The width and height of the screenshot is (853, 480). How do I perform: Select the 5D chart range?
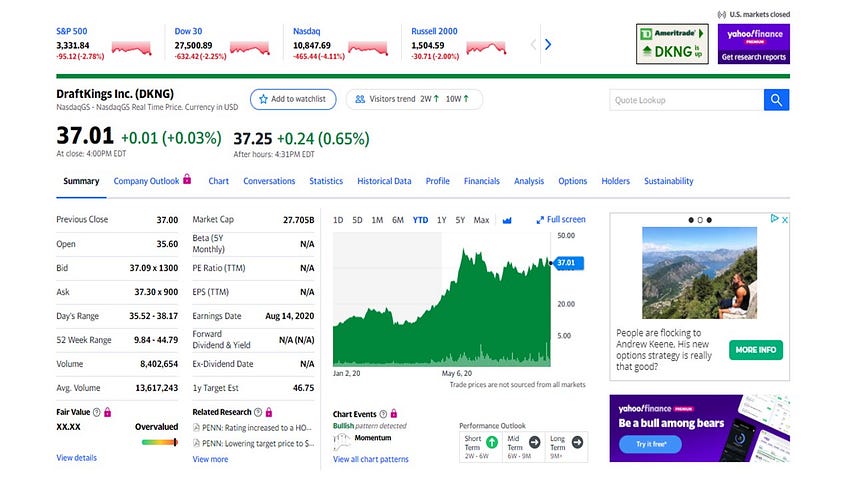357,220
